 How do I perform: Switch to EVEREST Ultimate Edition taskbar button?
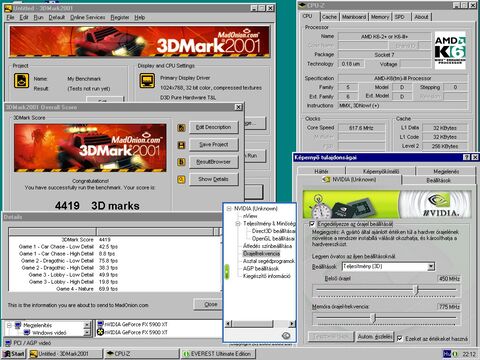[218, 354]
